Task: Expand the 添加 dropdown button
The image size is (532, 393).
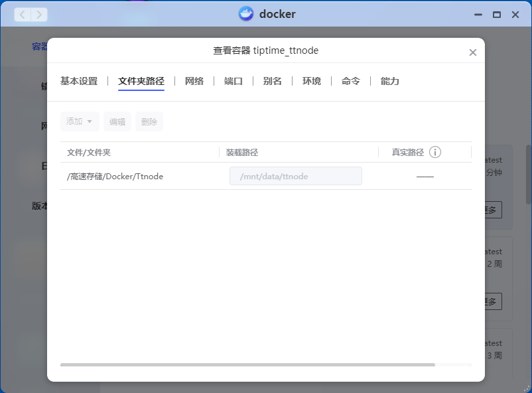Action: pos(80,121)
